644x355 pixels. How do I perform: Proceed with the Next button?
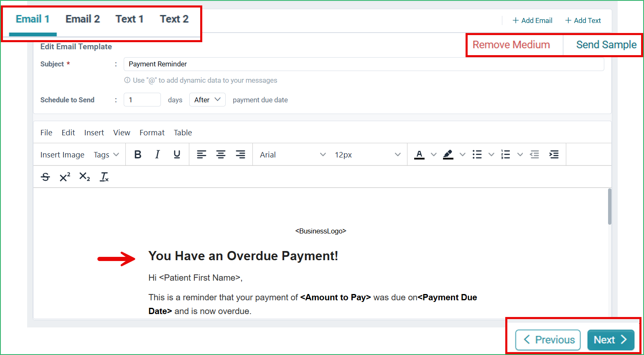click(611, 340)
